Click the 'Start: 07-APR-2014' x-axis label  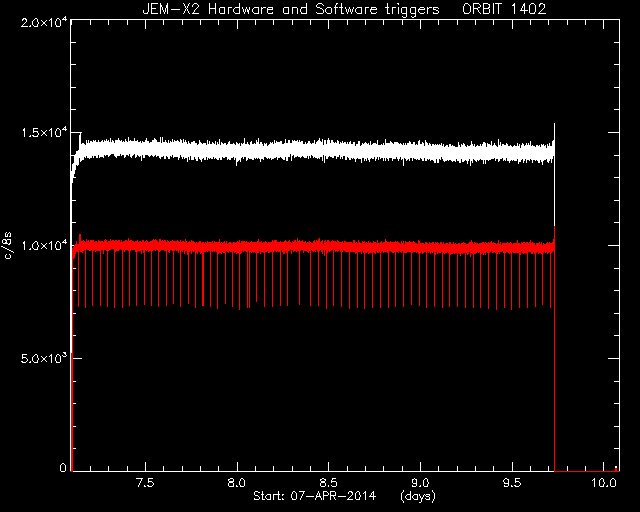[x=314, y=496]
